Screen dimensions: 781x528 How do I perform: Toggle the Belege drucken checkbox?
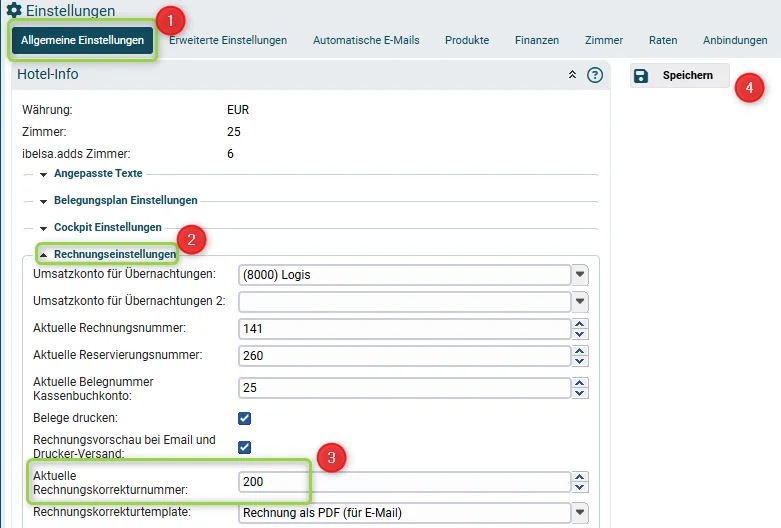click(x=245, y=418)
